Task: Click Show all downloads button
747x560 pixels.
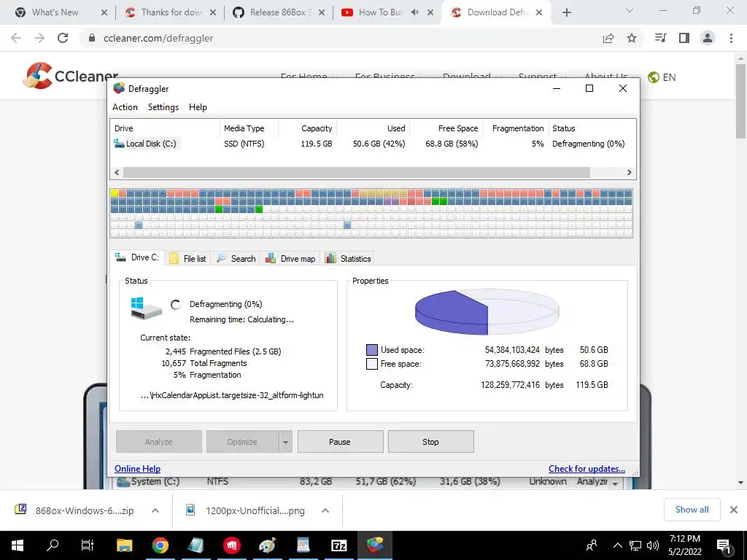Action: (x=692, y=510)
